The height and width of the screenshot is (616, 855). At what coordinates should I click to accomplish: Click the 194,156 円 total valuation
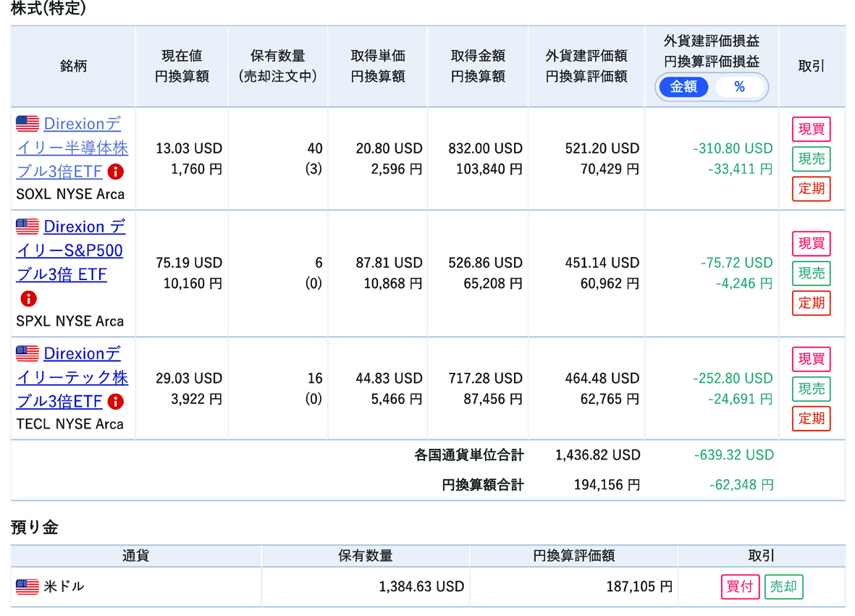(607, 485)
